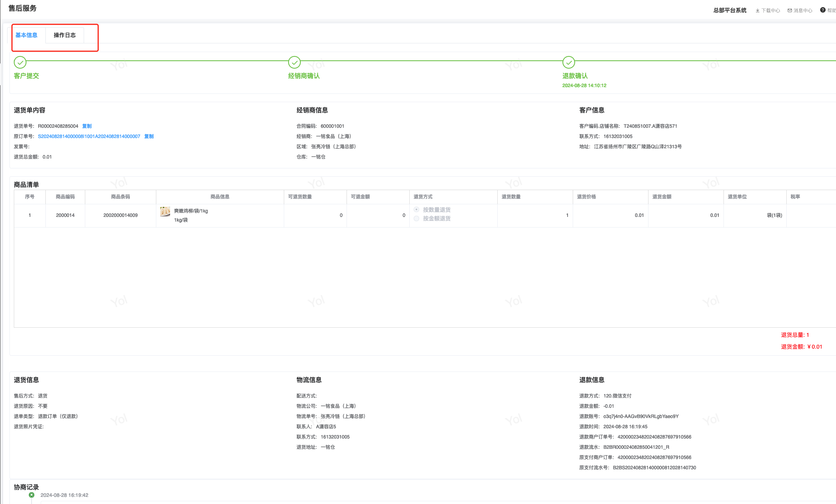Click the help question mark icon
The width and height of the screenshot is (836, 504).
point(823,10)
